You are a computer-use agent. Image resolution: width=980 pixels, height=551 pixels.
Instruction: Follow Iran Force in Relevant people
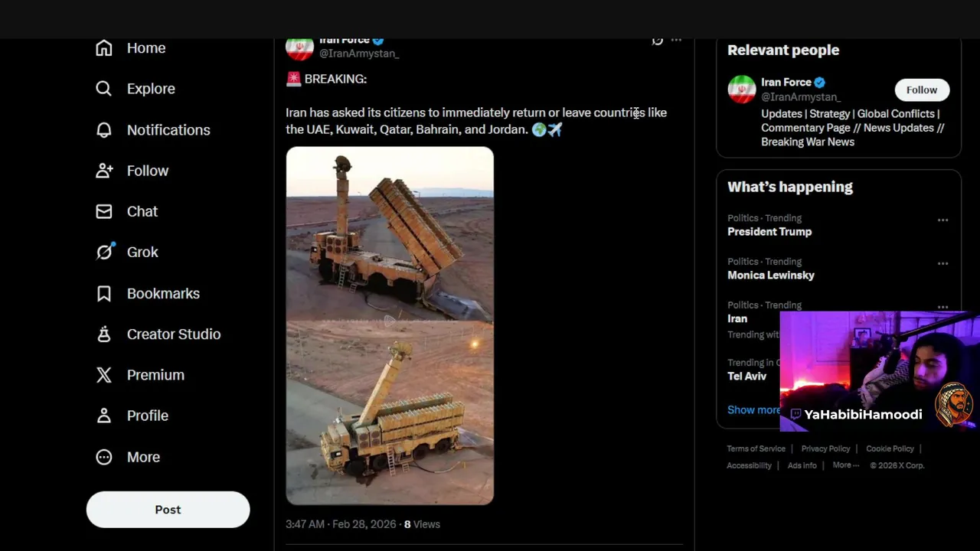pos(922,90)
